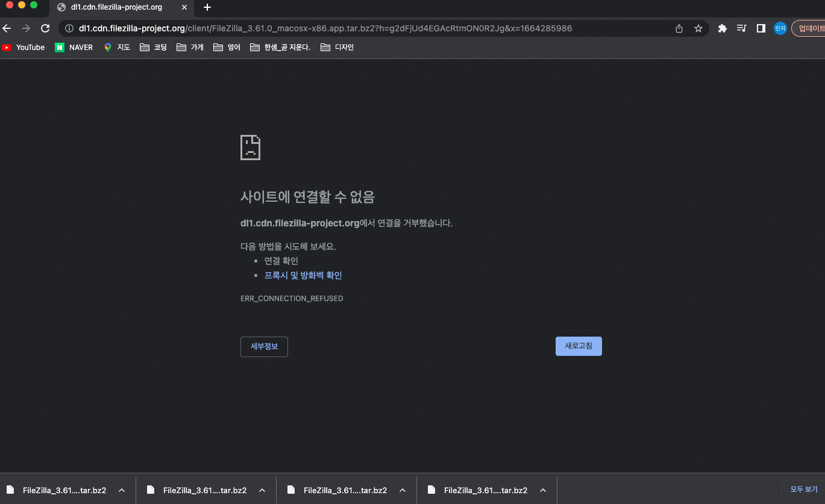Bookmark this page with the star icon

(x=698, y=28)
